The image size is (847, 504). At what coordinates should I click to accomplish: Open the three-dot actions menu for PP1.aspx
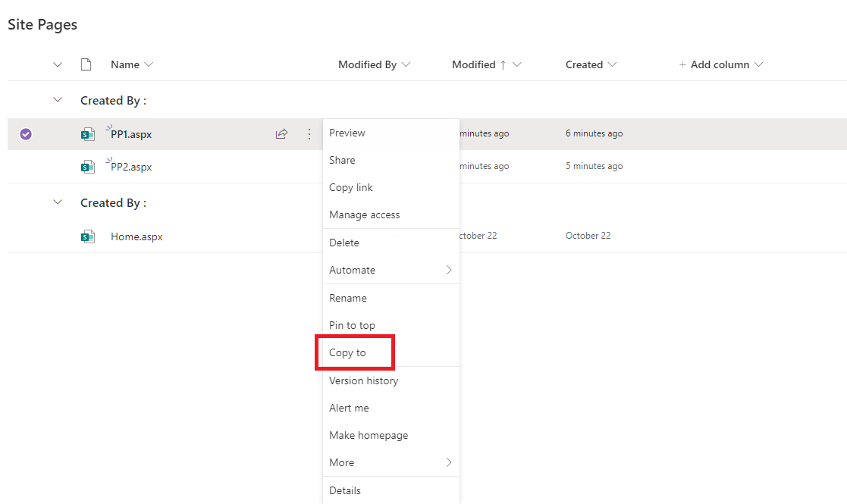(309, 134)
